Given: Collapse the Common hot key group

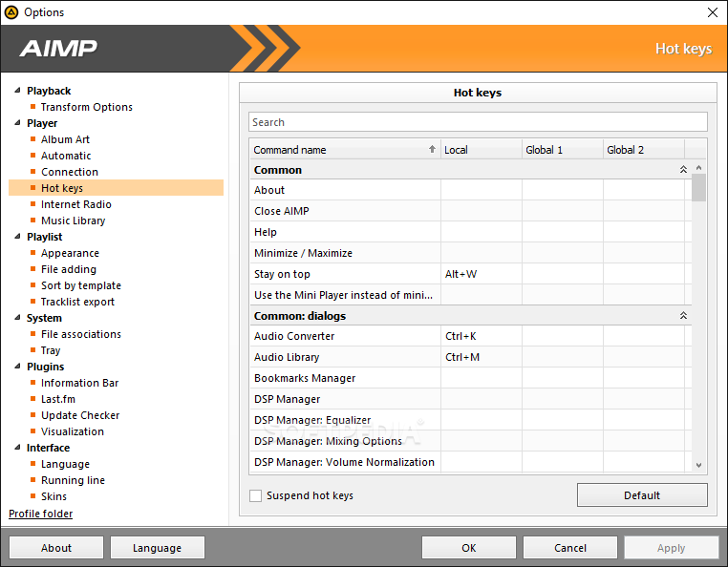Looking at the screenshot, I should click(x=683, y=169).
